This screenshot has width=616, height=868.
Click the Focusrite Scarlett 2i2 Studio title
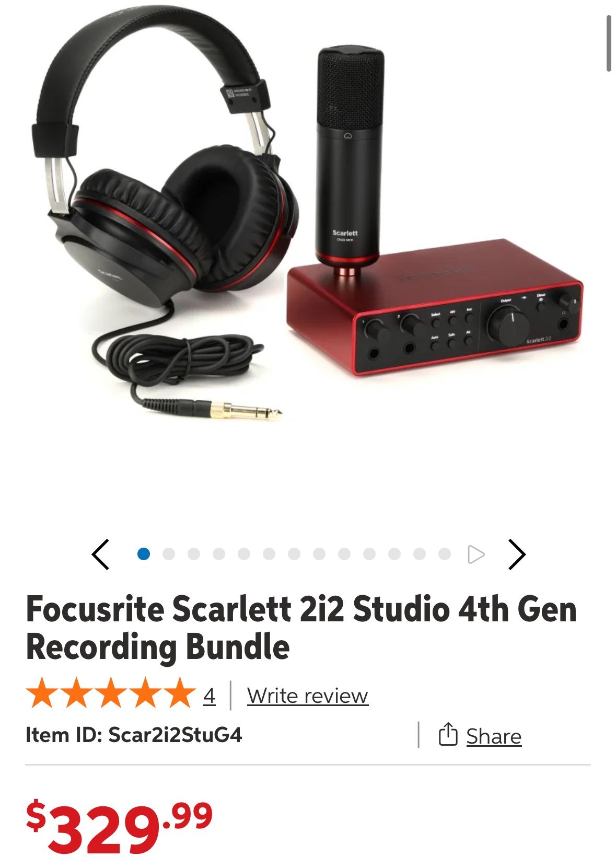pos(301,628)
